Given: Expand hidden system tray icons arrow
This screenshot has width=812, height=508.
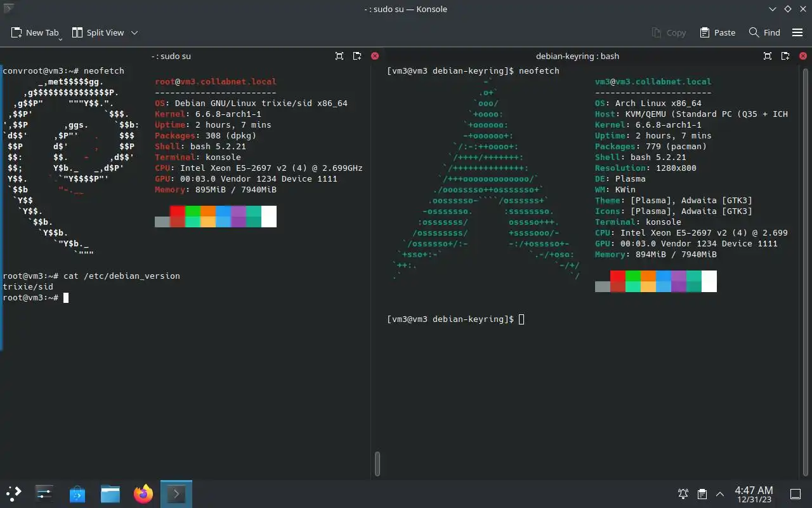Looking at the screenshot, I should coord(720,494).
